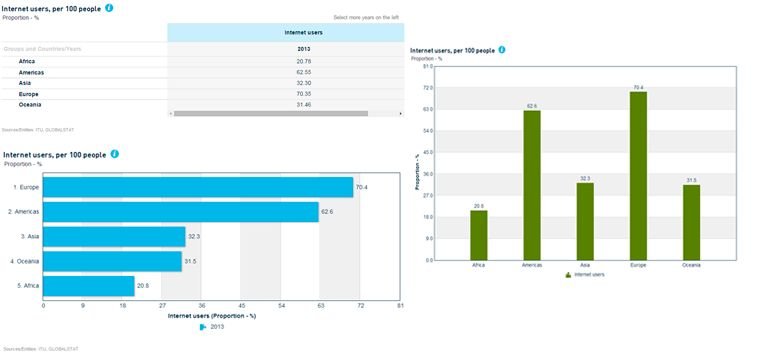The image size is (770, 363).
Task: Toggle the 2013 legend marker under the bar chart
Action: [203, 327]
